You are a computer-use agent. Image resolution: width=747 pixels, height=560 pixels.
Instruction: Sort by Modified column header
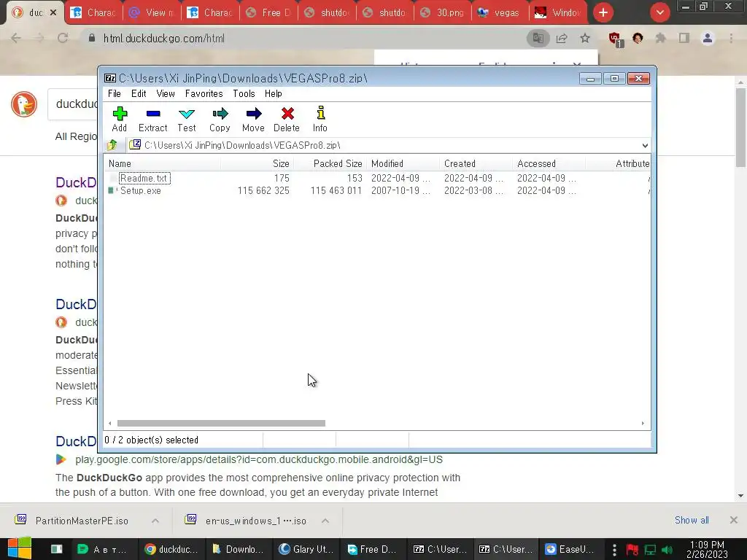[x=403, y=164]
